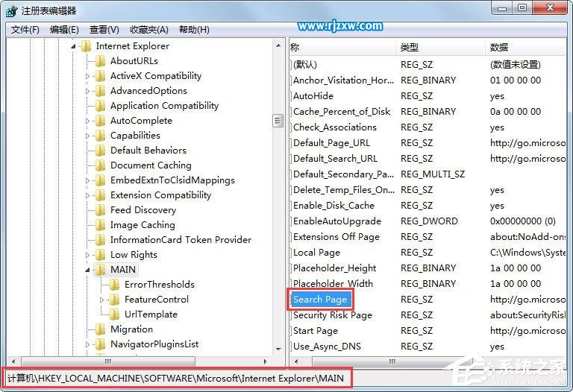Click the values pane horizontal scrollbar thumb

click(x=392, y=361)
